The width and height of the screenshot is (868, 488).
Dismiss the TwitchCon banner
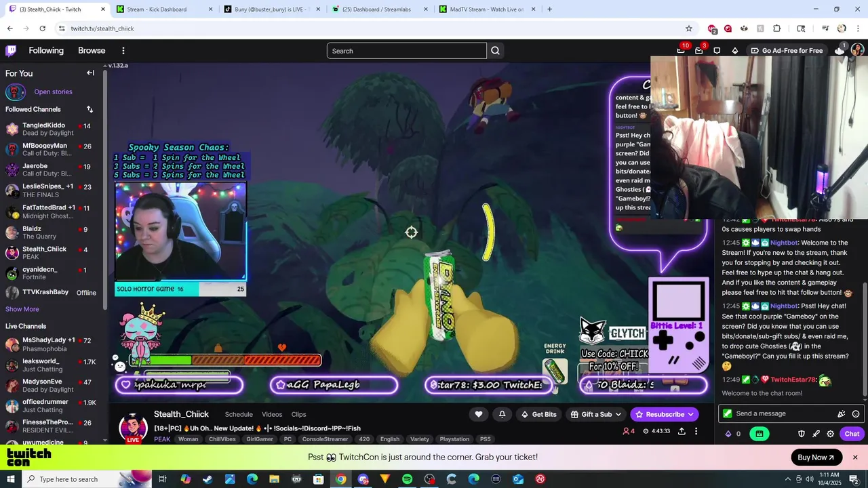(855, 457)
